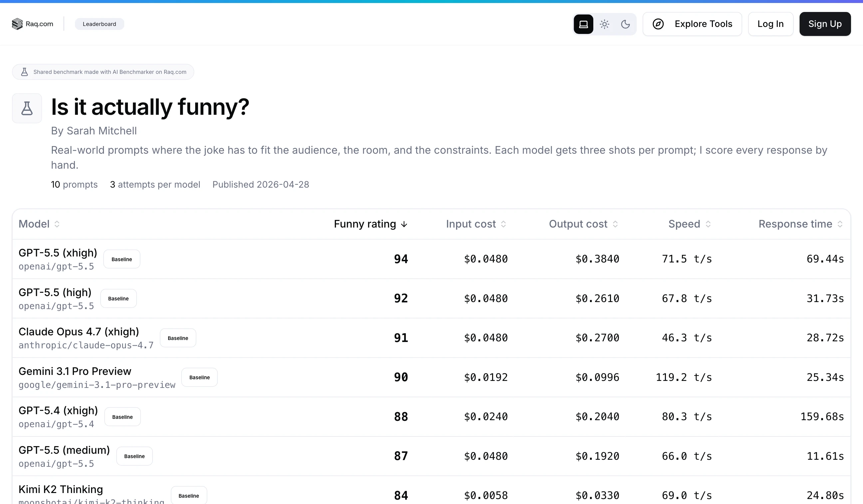Click the sort arrow beside Funny rating
The height and width of the screenshot is (504, 863).
[x=405, y=224]
